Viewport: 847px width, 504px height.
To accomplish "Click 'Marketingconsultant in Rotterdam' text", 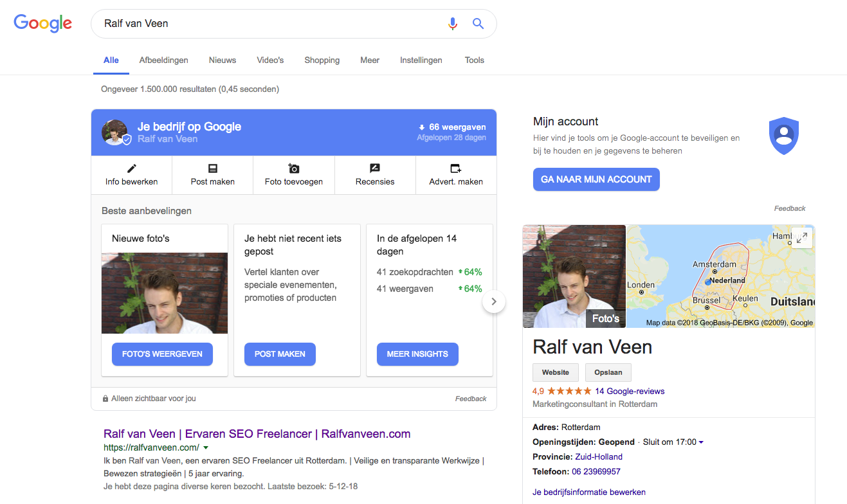I will [x=595, y=404].
